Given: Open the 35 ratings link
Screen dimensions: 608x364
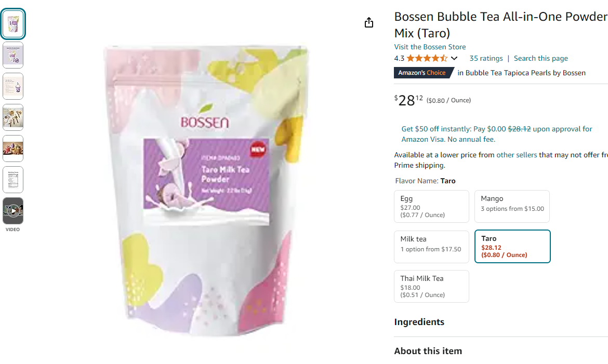Looking at the screenshot, I should 486,59.
